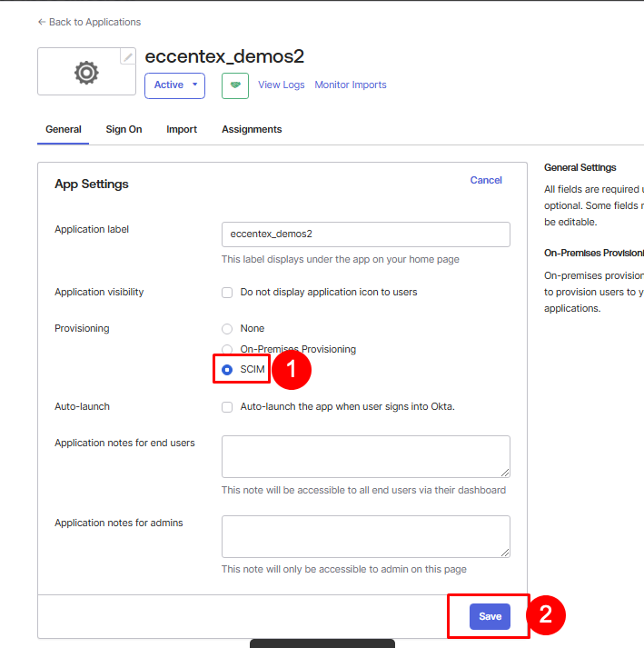
Task: Switch to the General tab
Action: point(64,129)
